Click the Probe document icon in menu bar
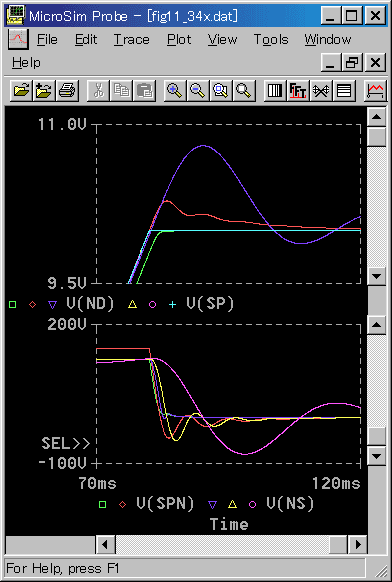This screenshot has height=582, width=392. coord(18,39)
